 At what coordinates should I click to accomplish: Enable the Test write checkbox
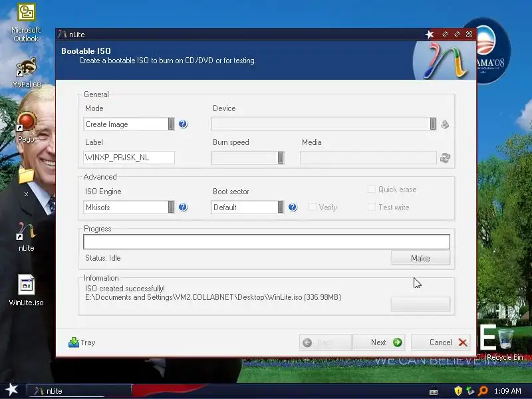372,207
